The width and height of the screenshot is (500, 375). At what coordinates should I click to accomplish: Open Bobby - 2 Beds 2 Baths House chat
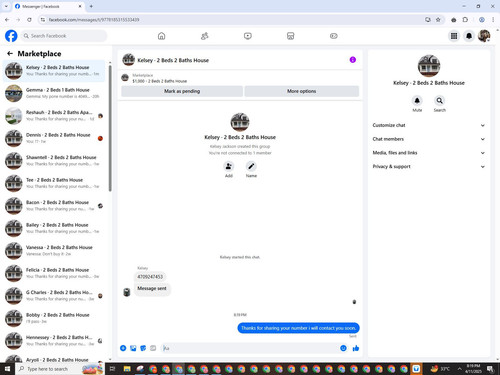tap(54, 318)
